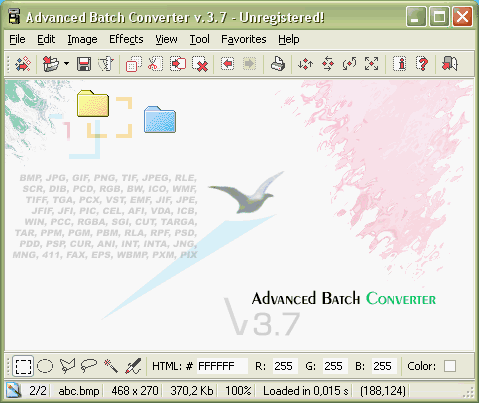Open the Image menu

pyautogui.click(x=82, y=39)
